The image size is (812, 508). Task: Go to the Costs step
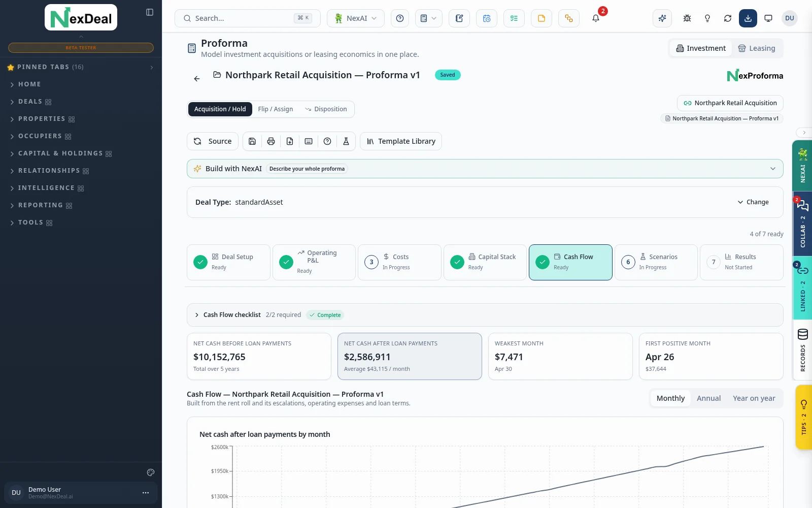399,262
